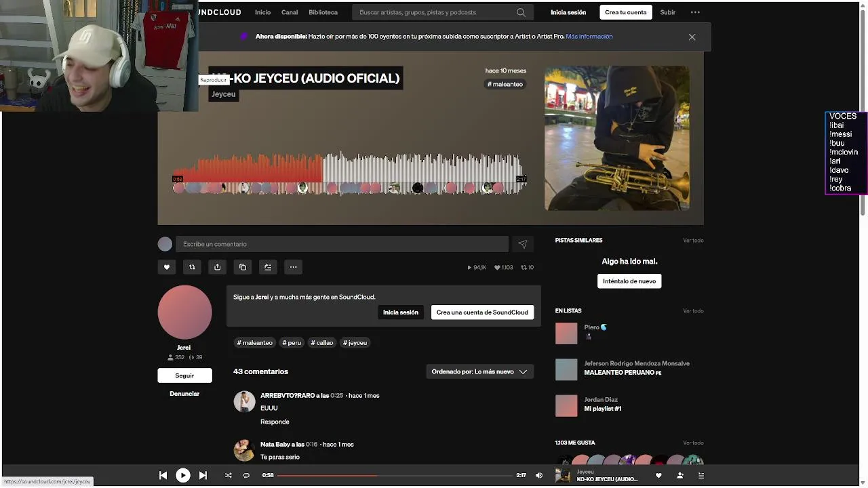Screen dimensions: 868x488
Task: Jump to 0:25 comment timestamp
Action: point(336,395)
